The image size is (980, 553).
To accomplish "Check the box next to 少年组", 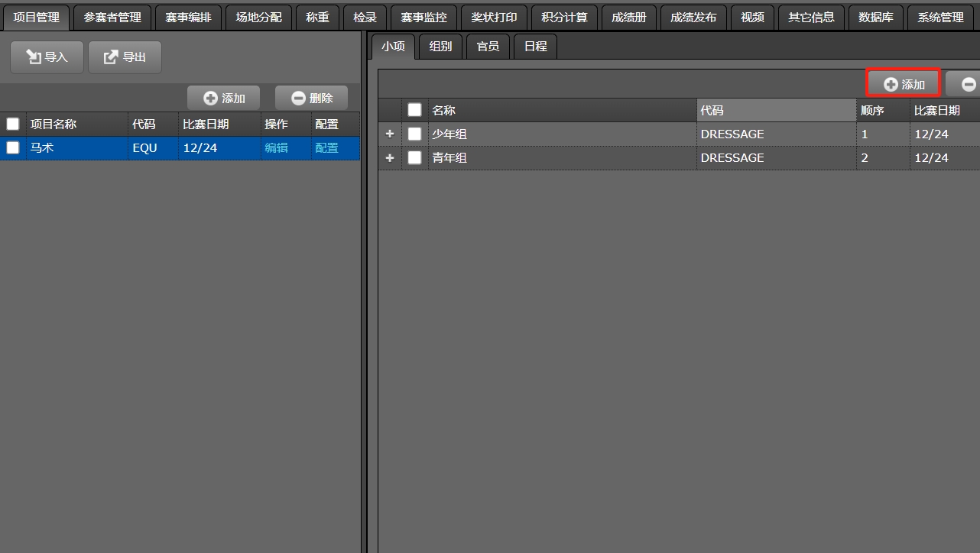I will (x=414, y=134).
